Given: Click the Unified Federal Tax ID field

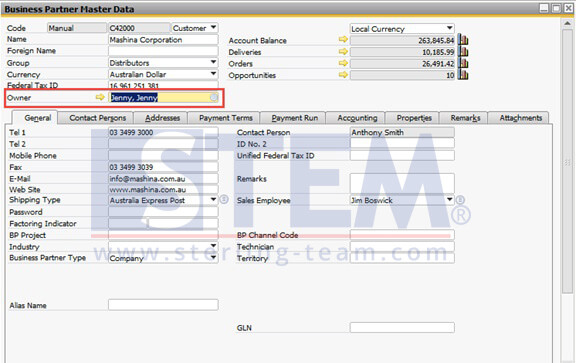Looking at the screenshot, I should click(x=402, y=155).
